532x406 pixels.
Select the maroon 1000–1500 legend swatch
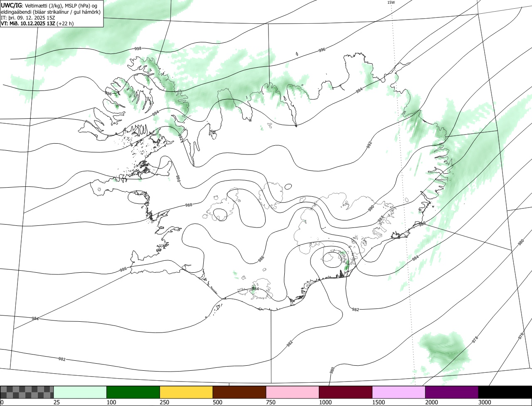tap(346, 392)
